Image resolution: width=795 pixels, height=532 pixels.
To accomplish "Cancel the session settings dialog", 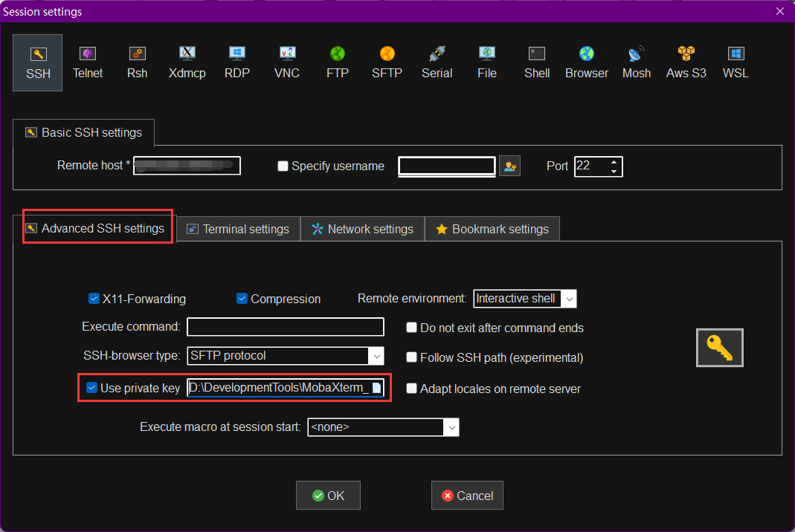I will coord(467,496).
